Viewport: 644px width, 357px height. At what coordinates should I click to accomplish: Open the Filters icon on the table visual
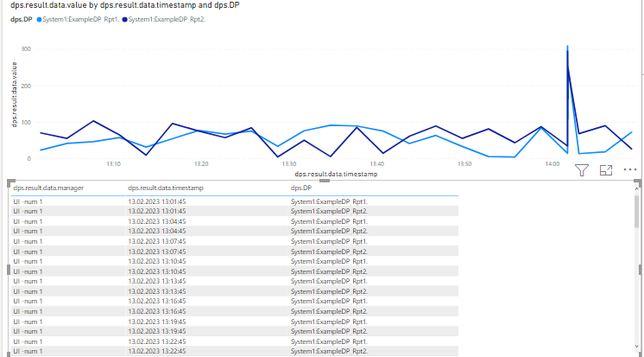click(x=581, y=170)
